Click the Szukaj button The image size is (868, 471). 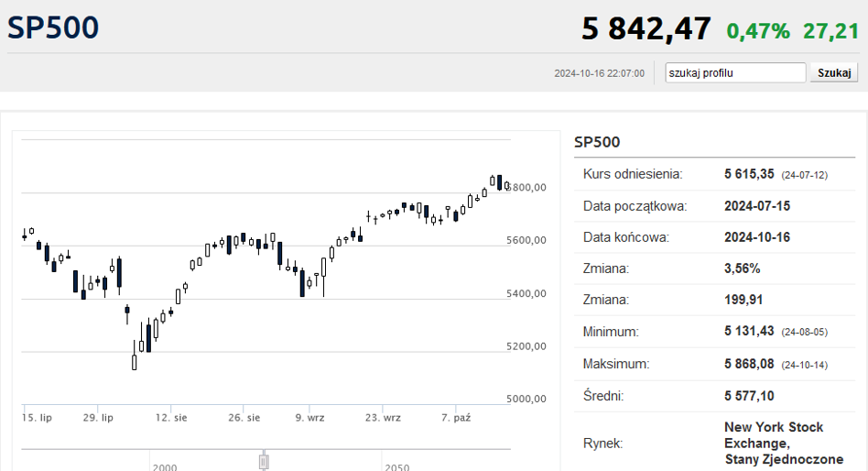coord(834,72)
